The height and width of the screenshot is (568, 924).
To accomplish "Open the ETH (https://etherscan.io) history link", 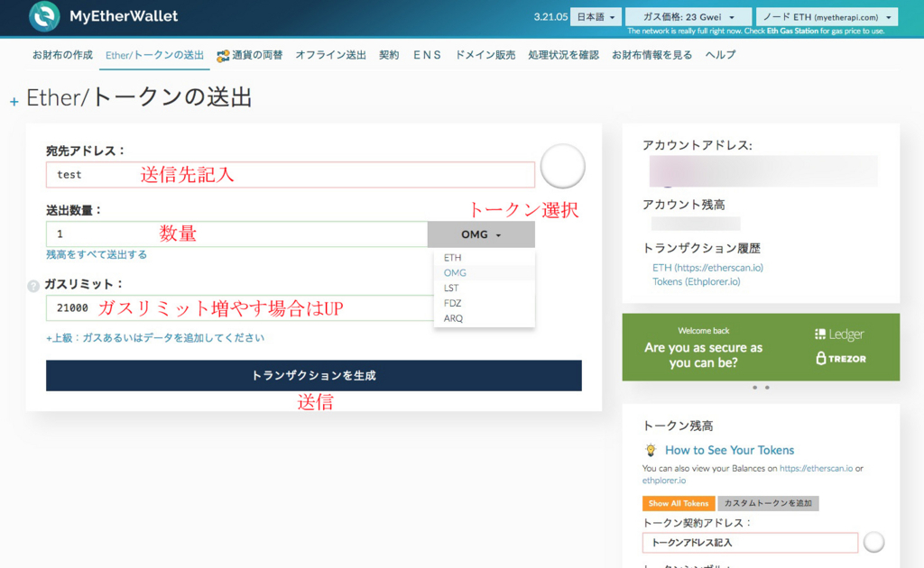I will point(707,268).
